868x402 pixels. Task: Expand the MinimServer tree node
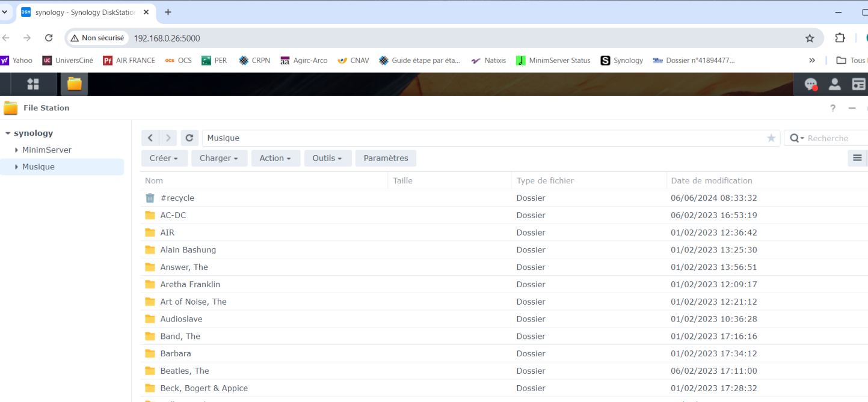coord(17,150)
